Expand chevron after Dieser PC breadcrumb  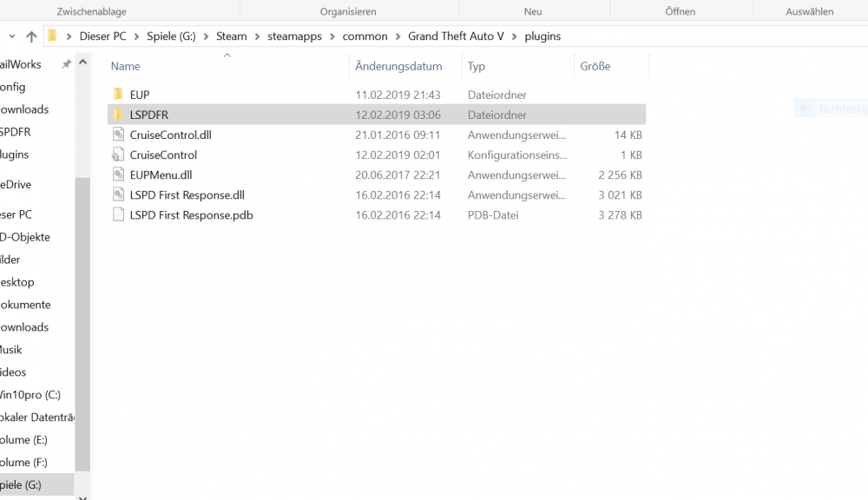tap(137, 36)
